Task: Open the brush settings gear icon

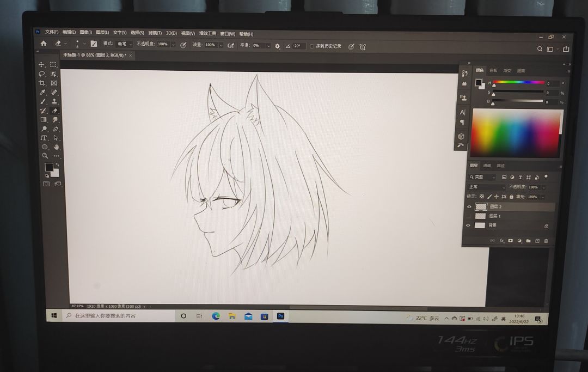Action: 277,46
